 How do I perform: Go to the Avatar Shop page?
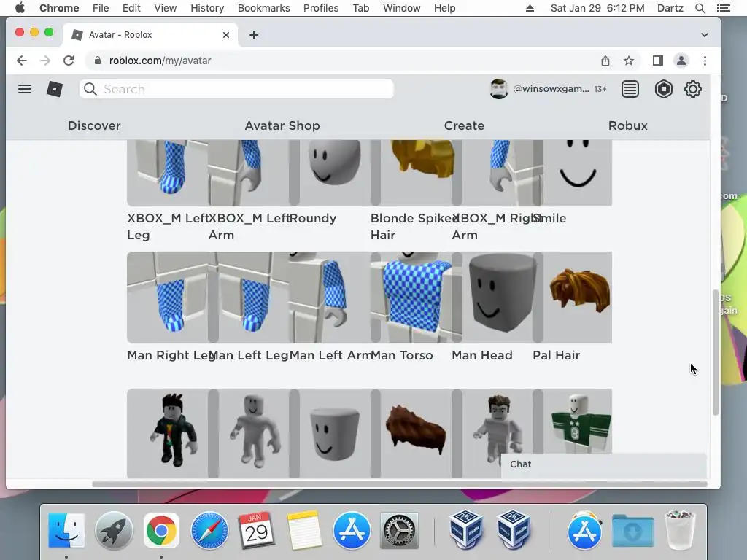[282, 125]
